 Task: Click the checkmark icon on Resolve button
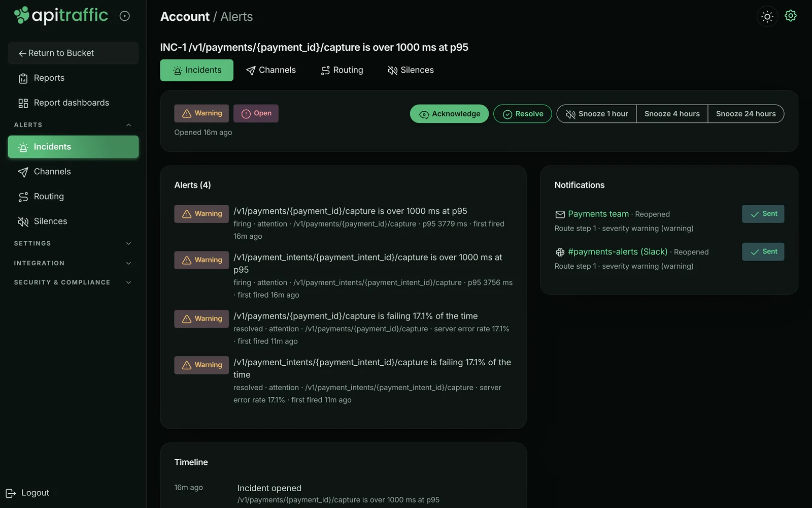507,115
